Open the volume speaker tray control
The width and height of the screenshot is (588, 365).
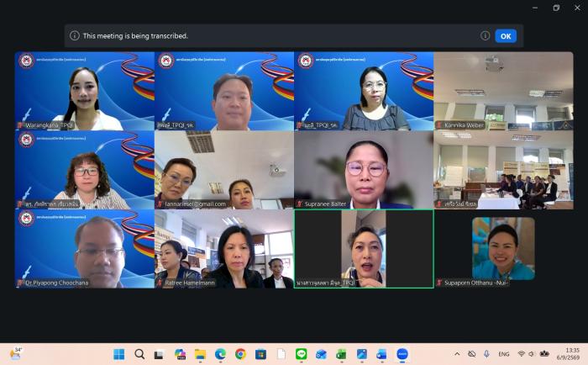click(532, 354)
